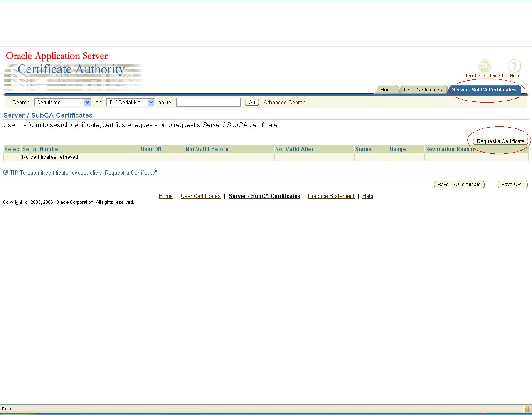Open the Practice Statement link under the icon
This screenshot has width=532, height=415.
coord(485,76)
